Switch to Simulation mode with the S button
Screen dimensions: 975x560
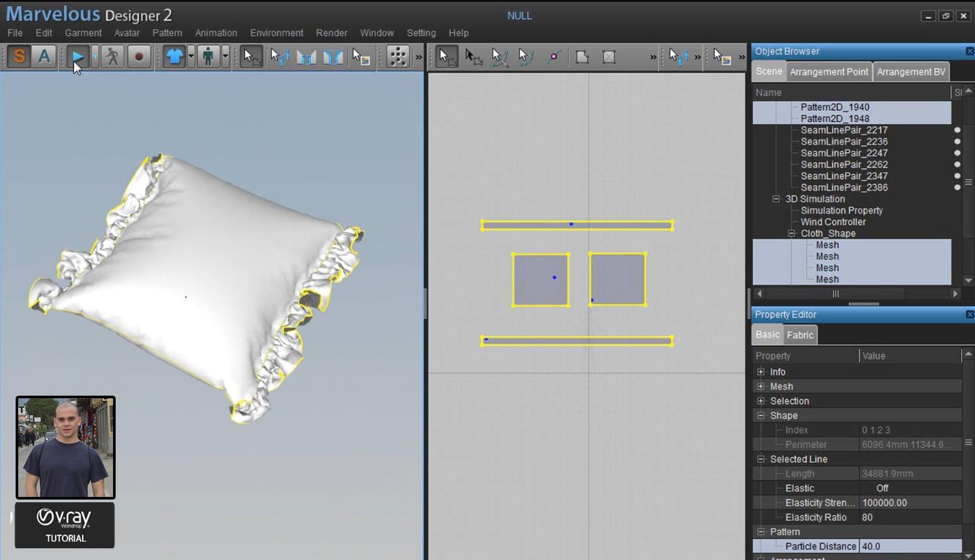point(19,57)
